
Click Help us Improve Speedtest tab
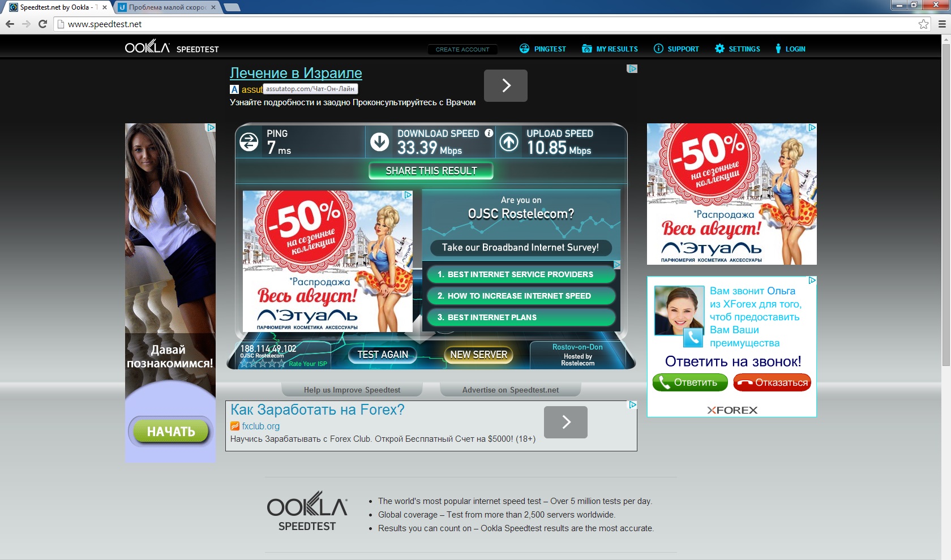pyautogui.click(x=352, y=390)
